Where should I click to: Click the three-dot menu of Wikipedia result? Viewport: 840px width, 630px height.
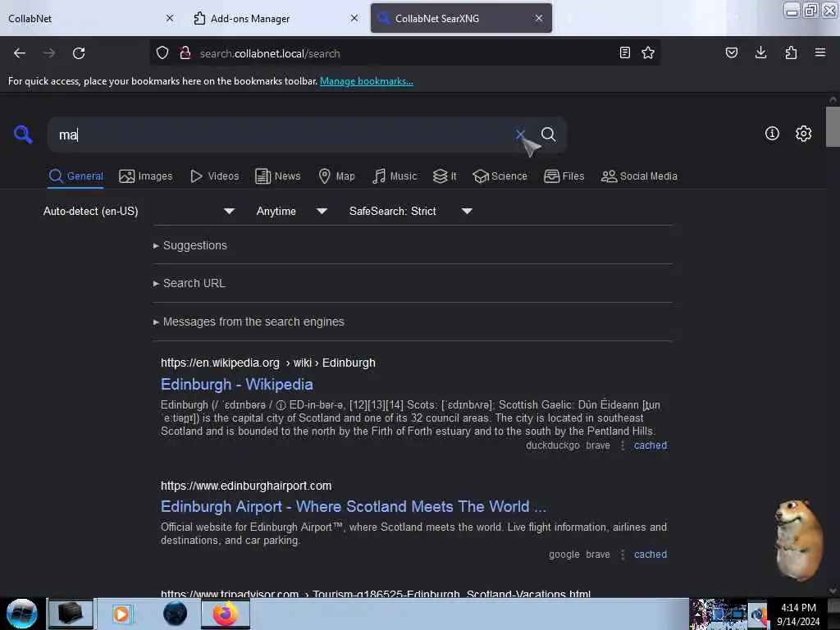pyautogui.click(x=623, y=445)
